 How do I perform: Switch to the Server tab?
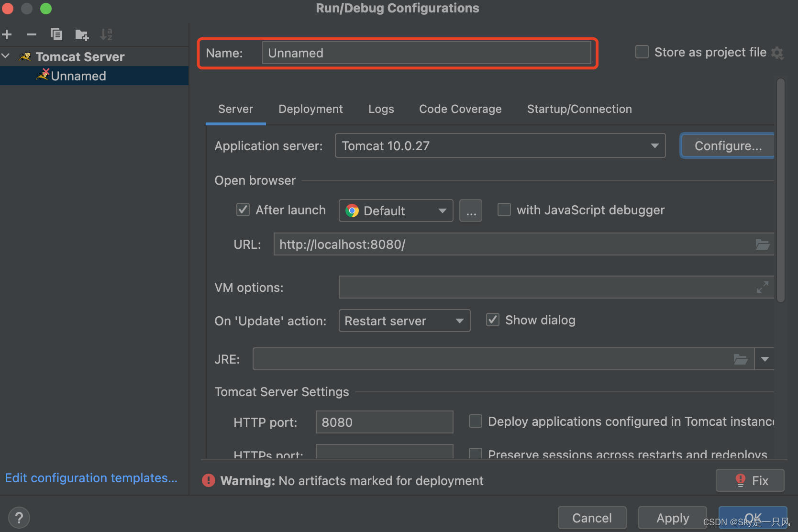235,109
